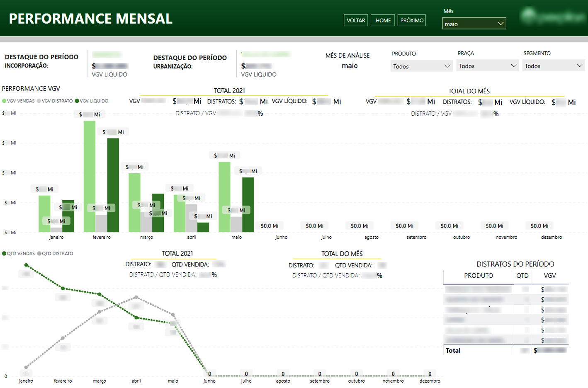
Task: Expand the SEGMENTO filter dropdown
Action: pyautogui.click(x=554, y=66)
